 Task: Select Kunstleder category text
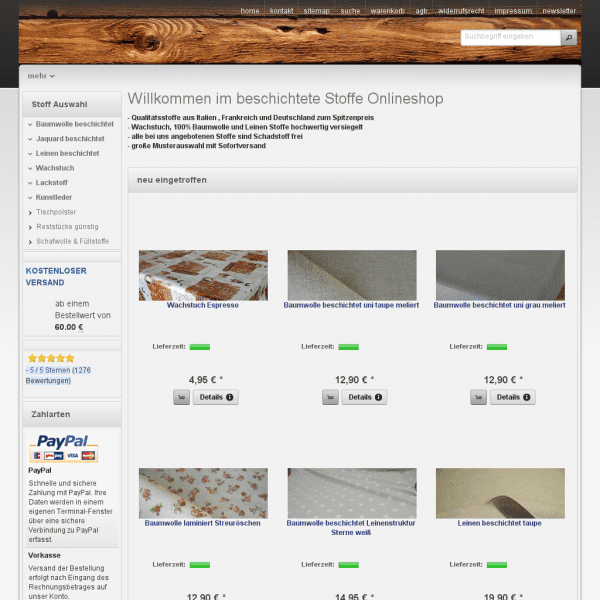pyautogui.click(x=54, y=197)
